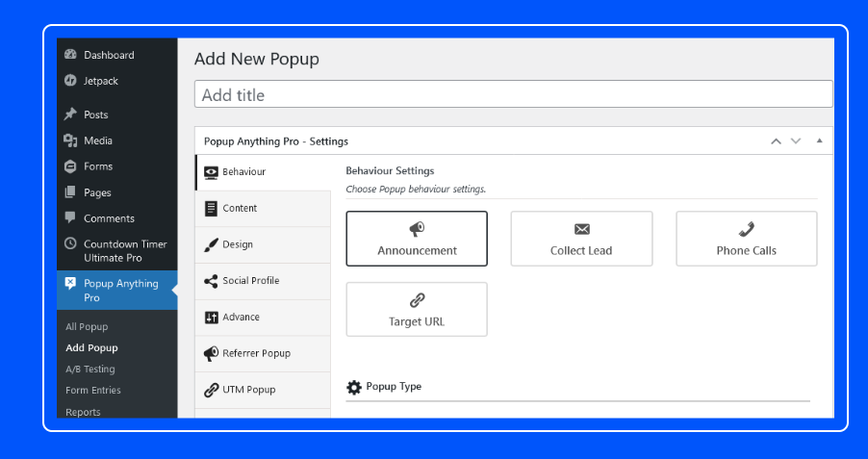This screenshot has width=868, height=459.
Task: Focus the Add title input field
Action: click(x=514, y=94)
